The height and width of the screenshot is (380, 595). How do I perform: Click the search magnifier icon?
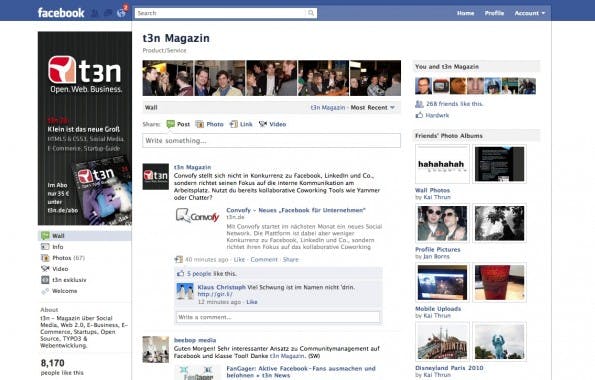(311, 13)
